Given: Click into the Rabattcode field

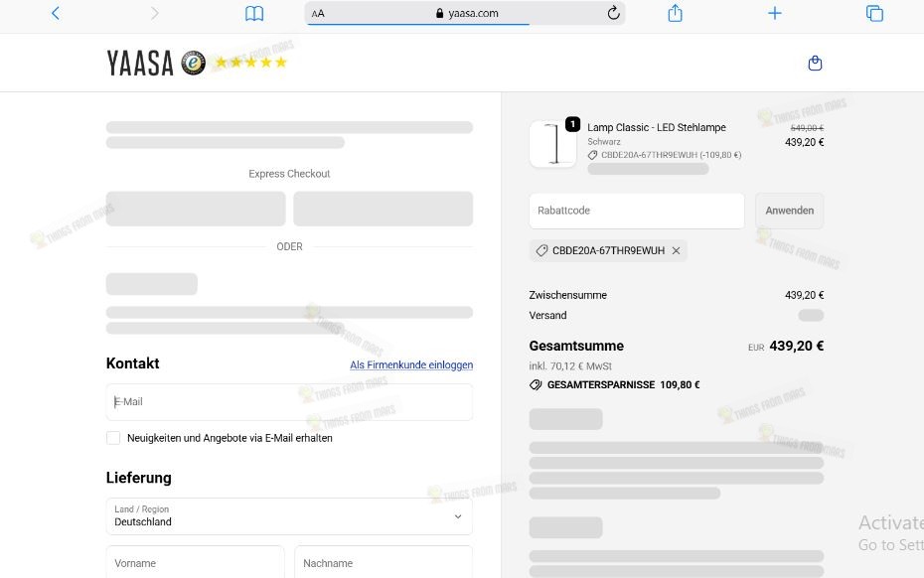Looking at the screenshot, I should (637, 211).
